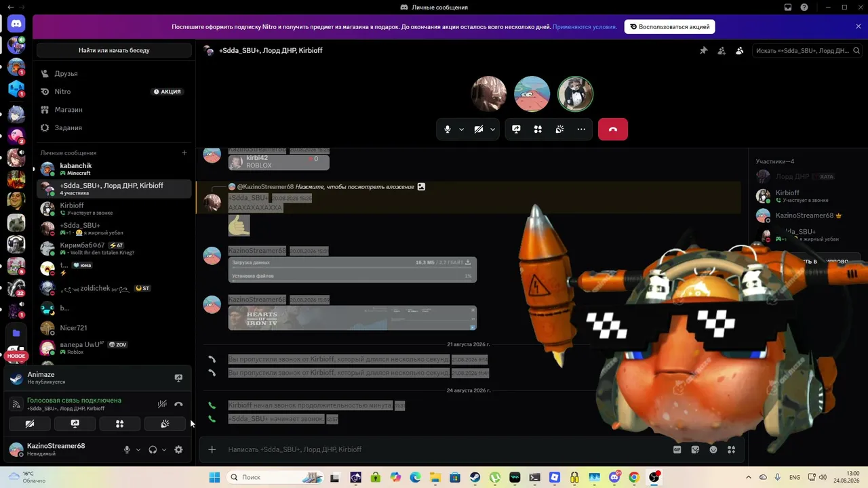Viewport: 868px width, 488px height.
Task: Share your screen from call controls
Action: tap(516, 129)
